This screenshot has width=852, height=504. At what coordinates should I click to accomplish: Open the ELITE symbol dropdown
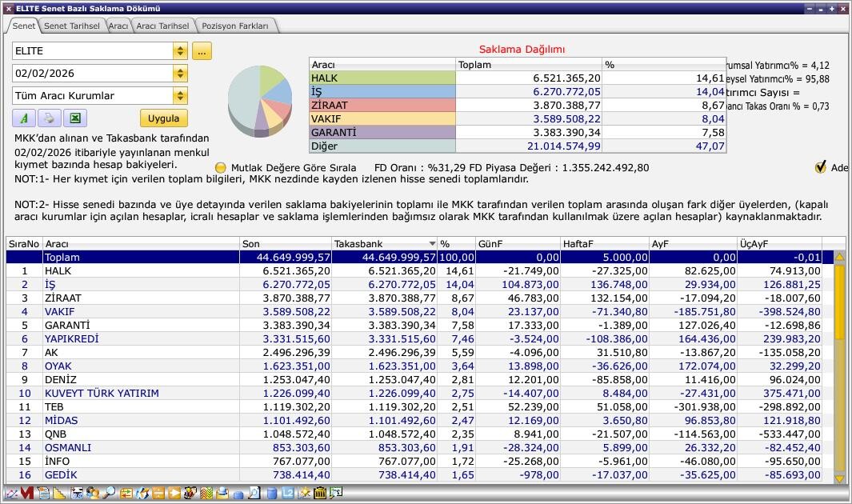pyautogui.click(x=180, y=51)
